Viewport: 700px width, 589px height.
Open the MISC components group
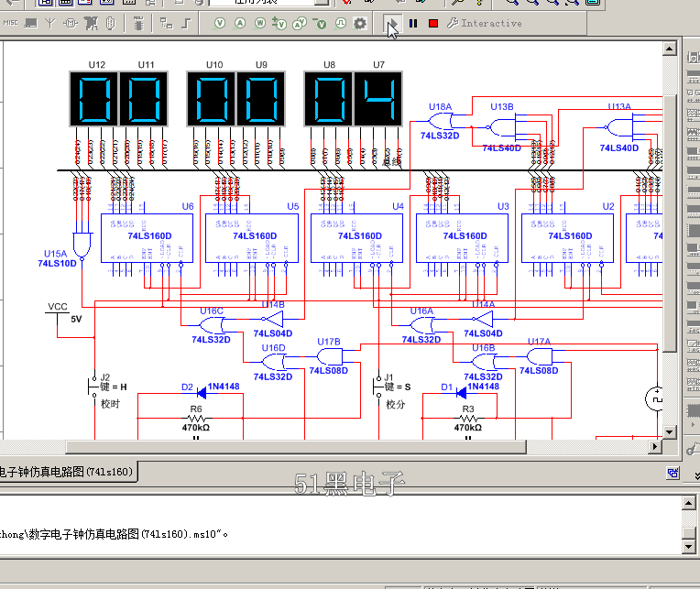point(10,23)
